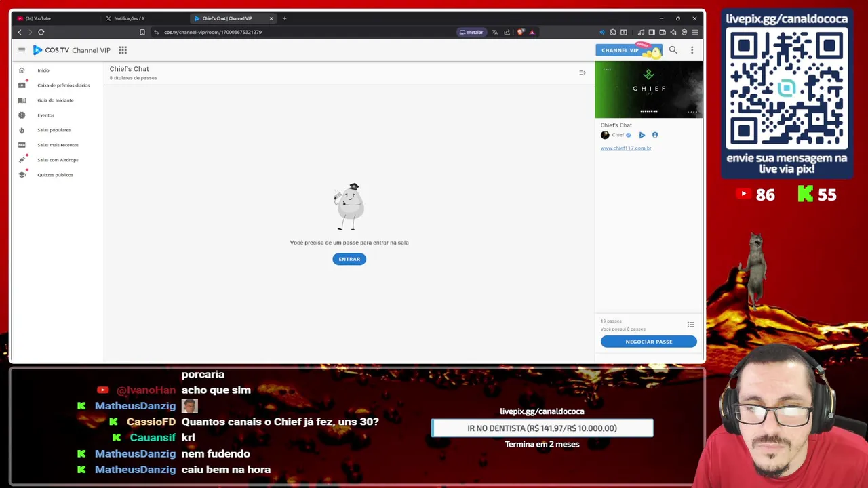Click the 8 titulares de passes text
The height and width of the screenshot is (488, 868).
(x=133, y=78)
